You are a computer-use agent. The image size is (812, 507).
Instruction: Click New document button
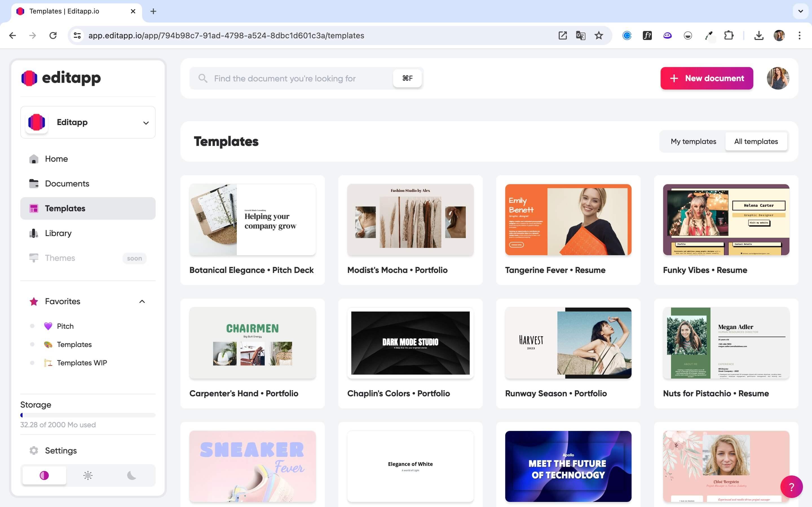tap(707, 78)
